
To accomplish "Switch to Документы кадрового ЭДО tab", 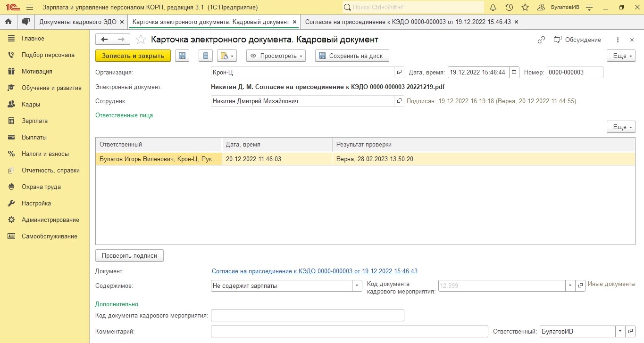I will coord(77,22).
